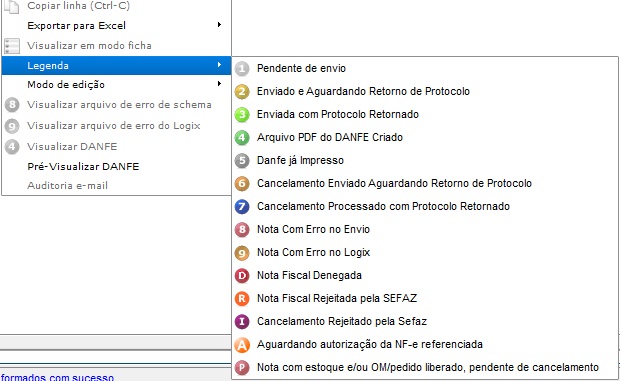Image resolution: width=620 pixels, height=381 pixels.
Task: Click 'Aguardando autorização da NF-e referenciada' text
Action: tap(370, 344)
